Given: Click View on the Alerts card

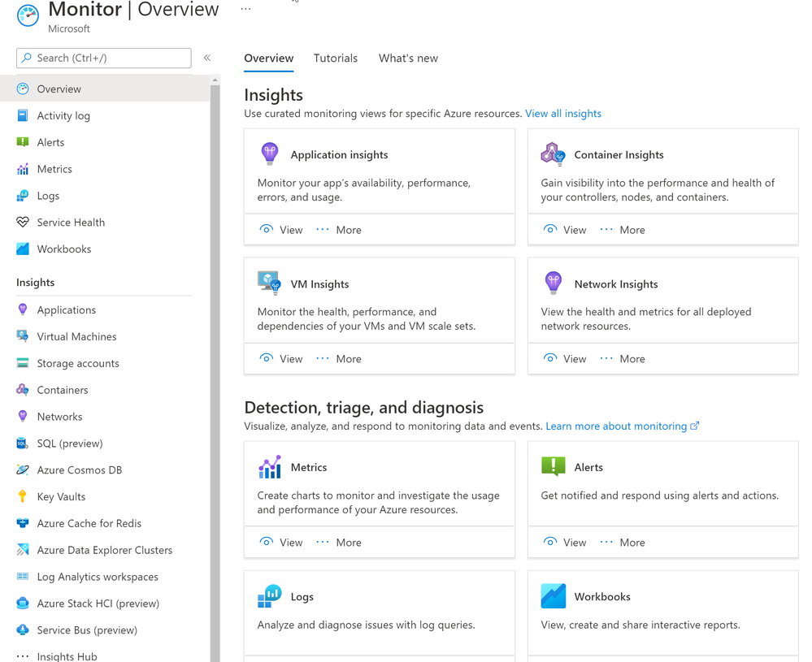Looking at the screenshot, I should (564, 543).
